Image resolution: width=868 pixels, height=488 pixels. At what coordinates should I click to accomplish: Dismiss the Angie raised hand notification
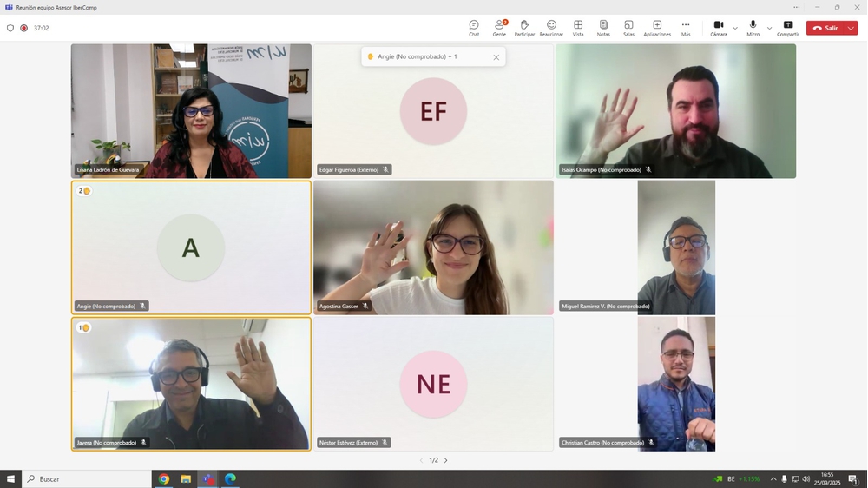coord(496,57)
